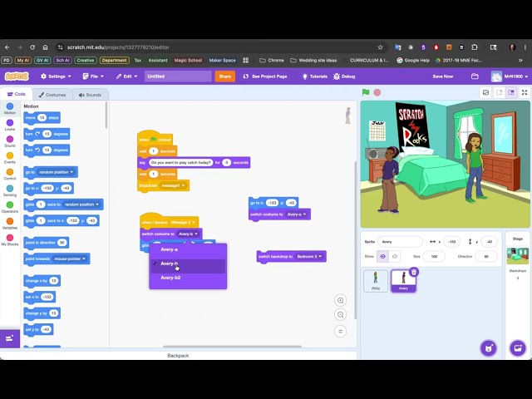532x399 pixels.
Task: Click the red stop button
Action: pos(377,92)
